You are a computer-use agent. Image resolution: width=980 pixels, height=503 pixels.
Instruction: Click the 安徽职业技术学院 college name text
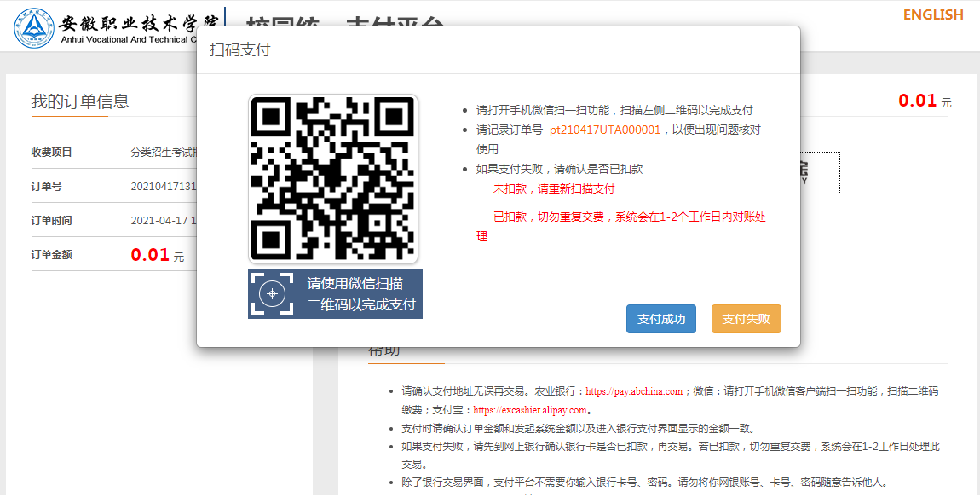[138, 23]
